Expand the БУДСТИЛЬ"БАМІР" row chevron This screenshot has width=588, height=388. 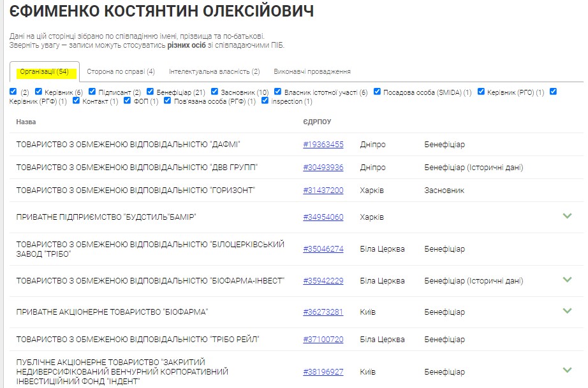(x=567, y=216)
